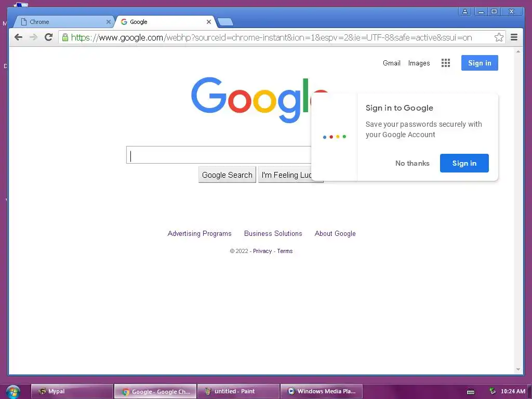View site security info via padlock icon
532x399 pixels.
[65, 37]
